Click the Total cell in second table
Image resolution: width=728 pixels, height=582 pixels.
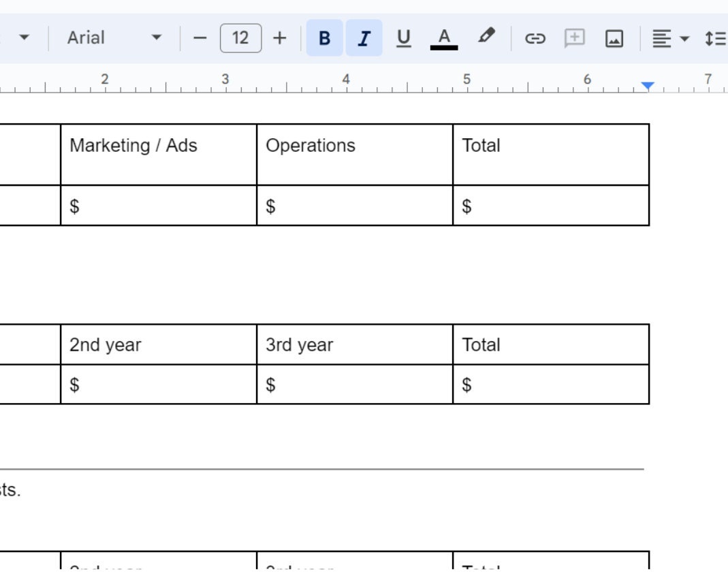[x=552, y=344]
